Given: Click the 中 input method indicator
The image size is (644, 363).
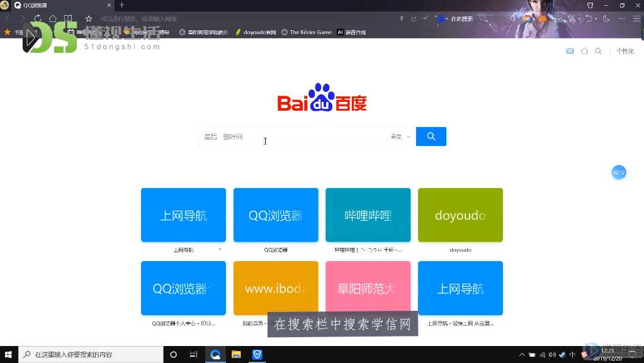Looking at the screenshot, I should click(572, 355).
